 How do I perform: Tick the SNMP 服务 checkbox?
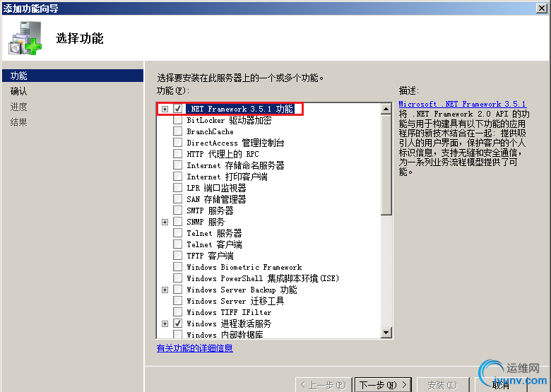coord(178,222)
